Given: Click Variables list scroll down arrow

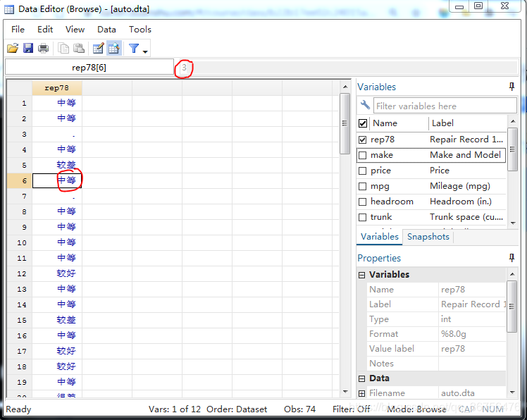Looking at the screenshot, I should pos(512,223).
